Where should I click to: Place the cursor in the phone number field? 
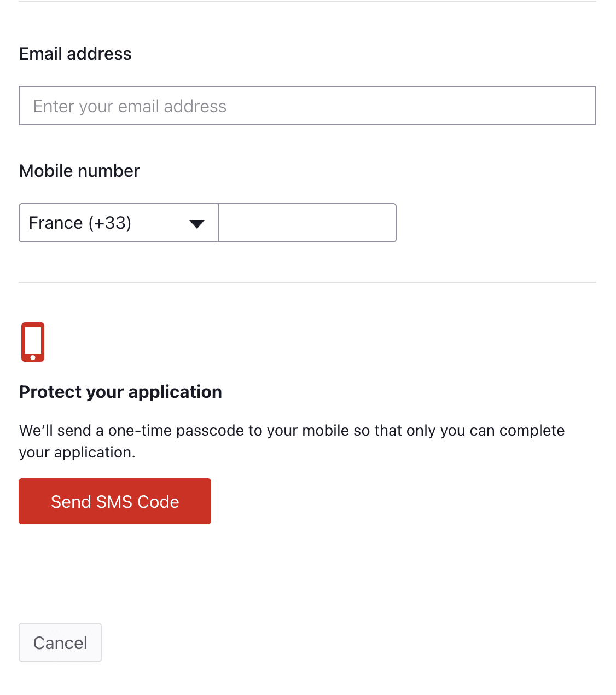[x=307, y=223]
